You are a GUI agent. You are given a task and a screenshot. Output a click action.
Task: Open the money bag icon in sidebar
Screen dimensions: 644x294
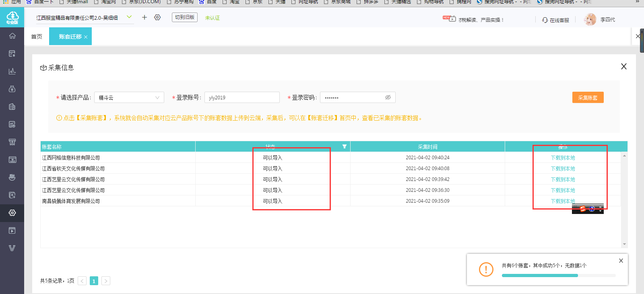(x=12, y=89)
